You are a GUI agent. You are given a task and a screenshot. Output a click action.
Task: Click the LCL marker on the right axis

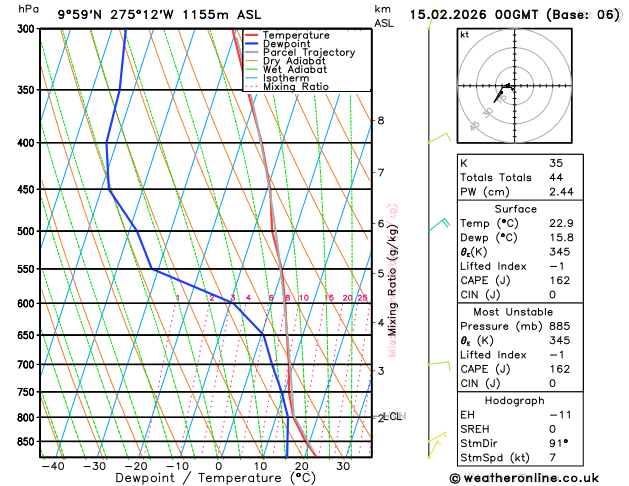pyautogui.click(x=392, y=417)
